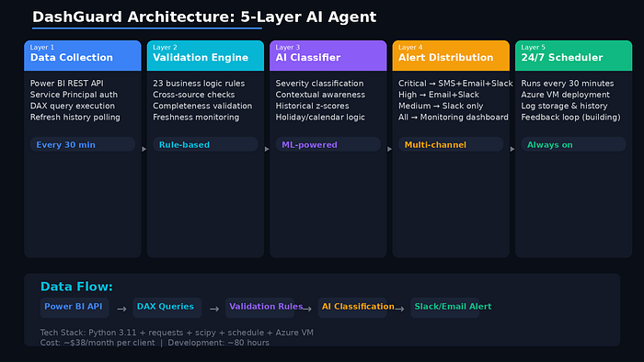Click 'Azure VM deployment' line

click(566, 95)
